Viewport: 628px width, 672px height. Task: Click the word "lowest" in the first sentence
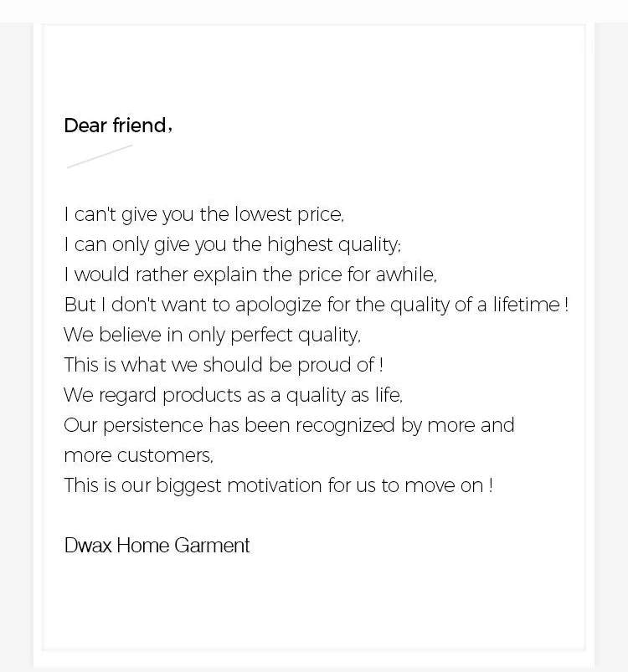(263, 214)
